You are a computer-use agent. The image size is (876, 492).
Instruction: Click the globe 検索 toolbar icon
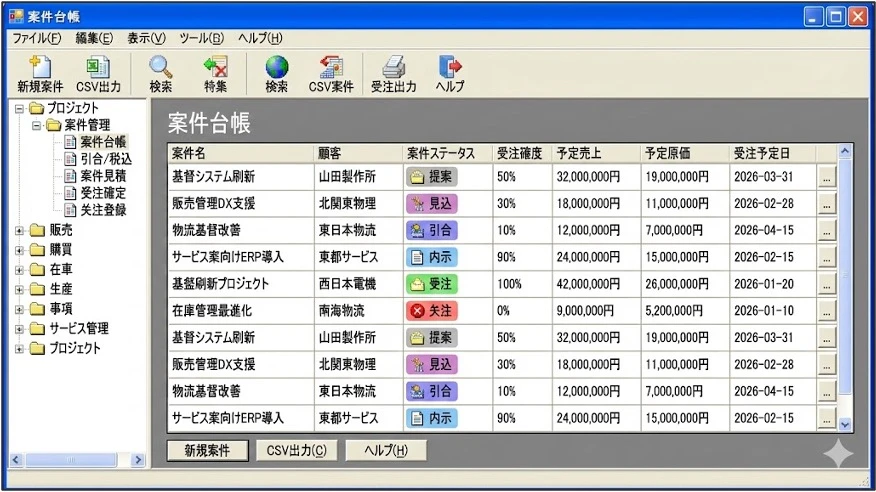click(277, 73)
